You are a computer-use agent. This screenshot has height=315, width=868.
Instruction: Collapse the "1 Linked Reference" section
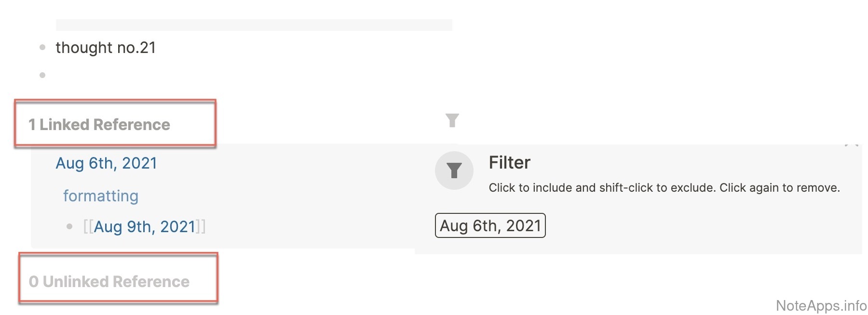[x=99, y=125]
